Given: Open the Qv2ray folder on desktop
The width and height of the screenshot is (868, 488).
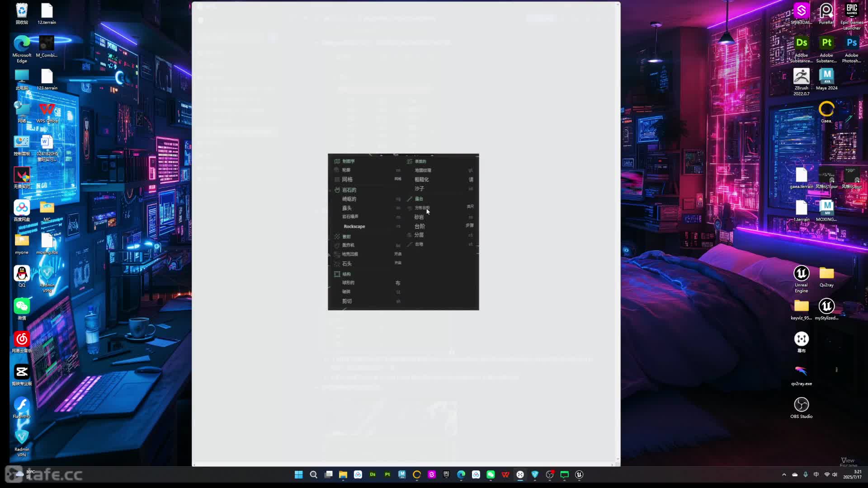Looking at the screenshot, I should tap(826, 277).
